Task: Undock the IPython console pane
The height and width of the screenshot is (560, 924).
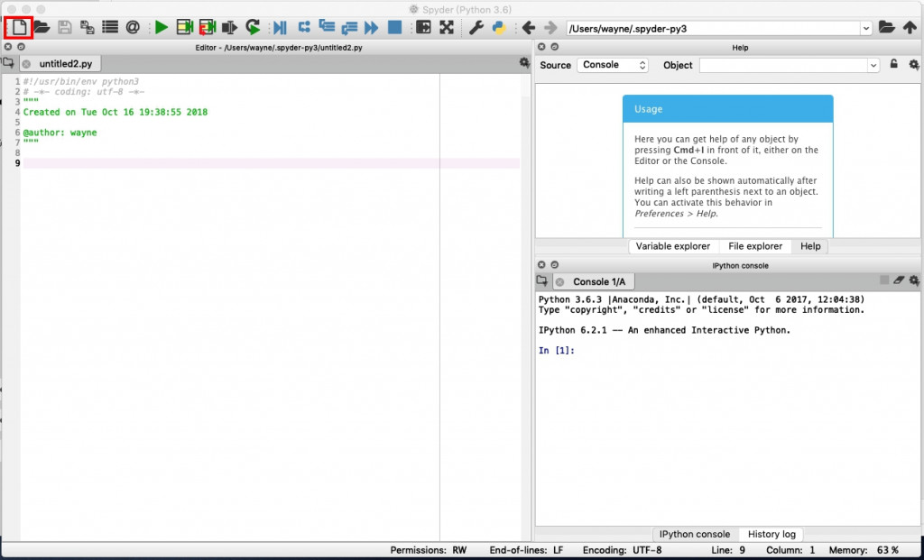Action: click(x=555, y=265)
